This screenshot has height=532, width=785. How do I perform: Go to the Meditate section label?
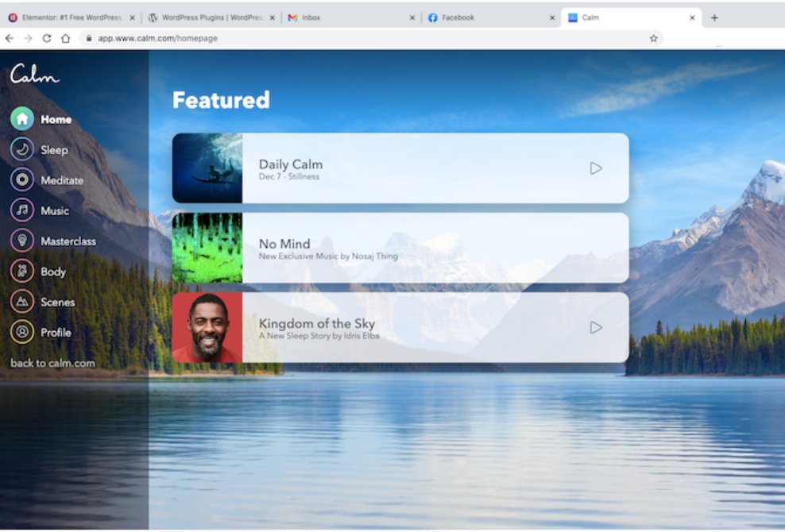tap(62, 180)
